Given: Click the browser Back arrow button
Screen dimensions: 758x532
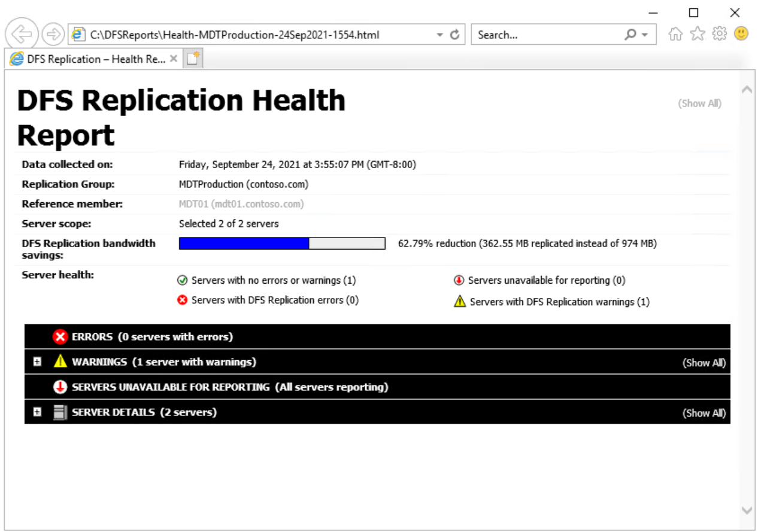Looking at the screenshot, I should pos(22,35).
